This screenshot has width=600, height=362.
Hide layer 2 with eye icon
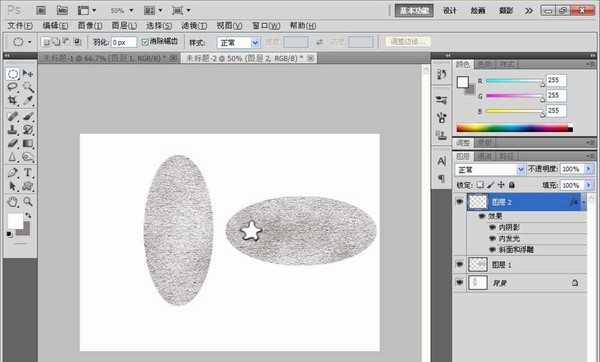tap(460, 202)
